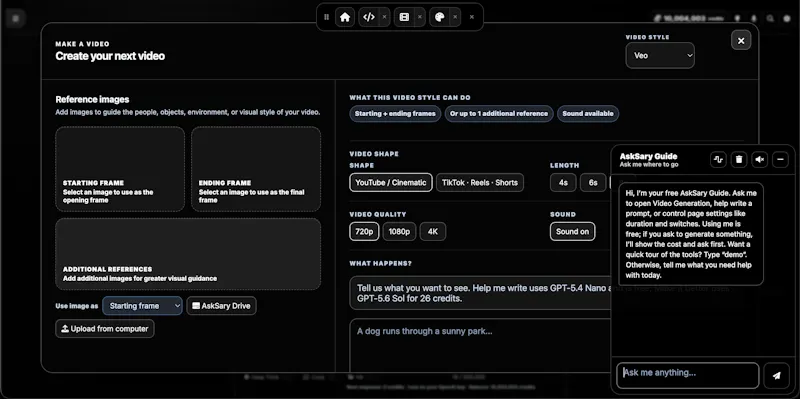Open the code editor tab icon
This screenshot has height=399, width=800.
(x=368, y=17)
